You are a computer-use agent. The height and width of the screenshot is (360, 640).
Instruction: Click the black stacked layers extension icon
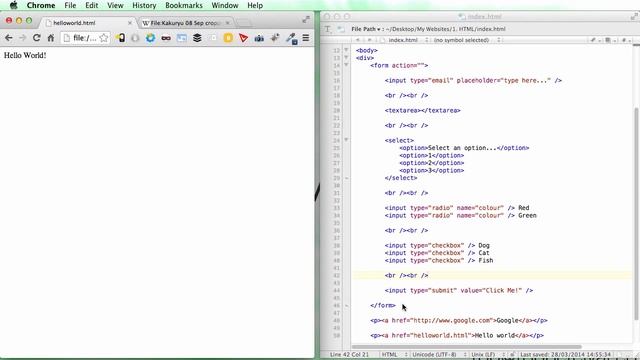tap(197, 38)
